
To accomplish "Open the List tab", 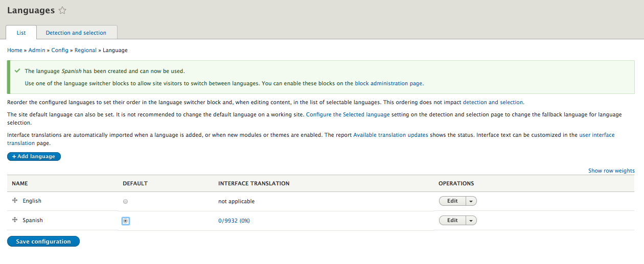I will (x=21, y=33).
